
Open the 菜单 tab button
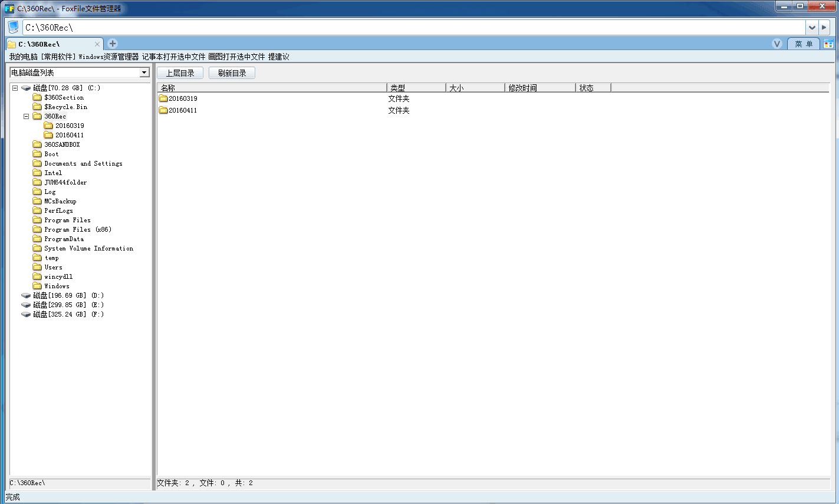click(803, 44)
